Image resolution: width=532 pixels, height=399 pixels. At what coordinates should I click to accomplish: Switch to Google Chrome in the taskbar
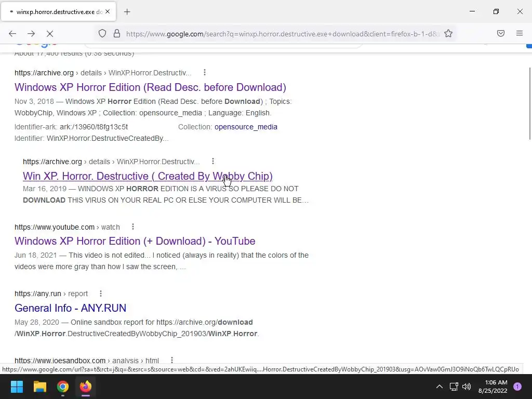point(63,387)
